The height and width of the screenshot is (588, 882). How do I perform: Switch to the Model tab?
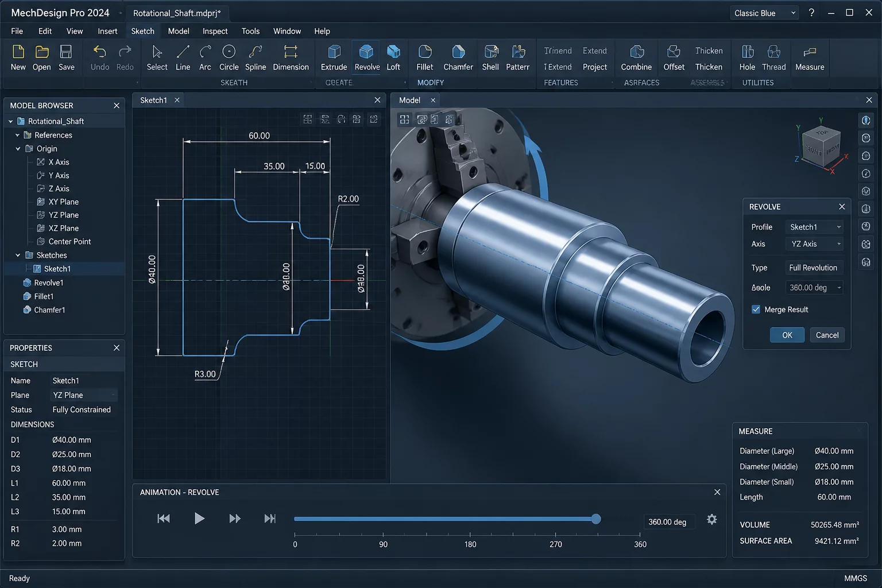pyautogui.click(x=409, y=100)
